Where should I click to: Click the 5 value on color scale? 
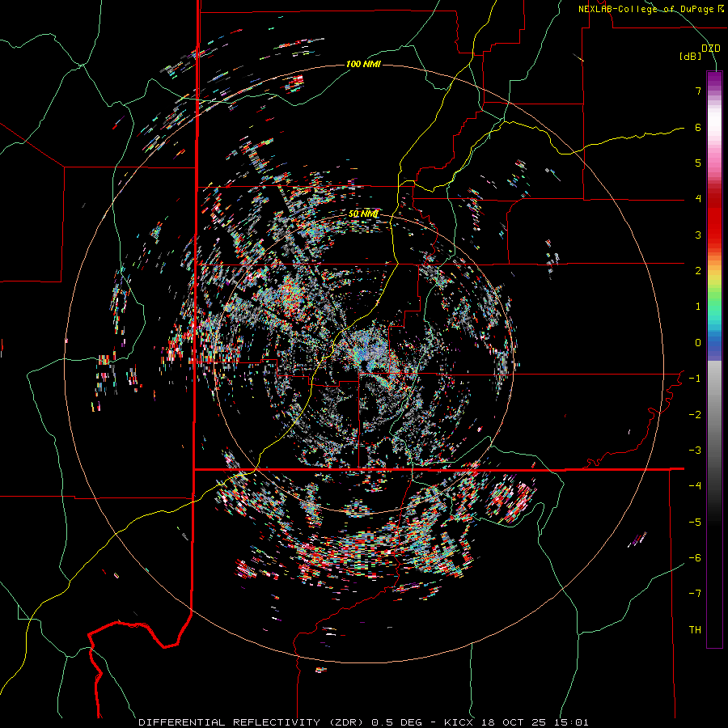[x=698, y=163]
